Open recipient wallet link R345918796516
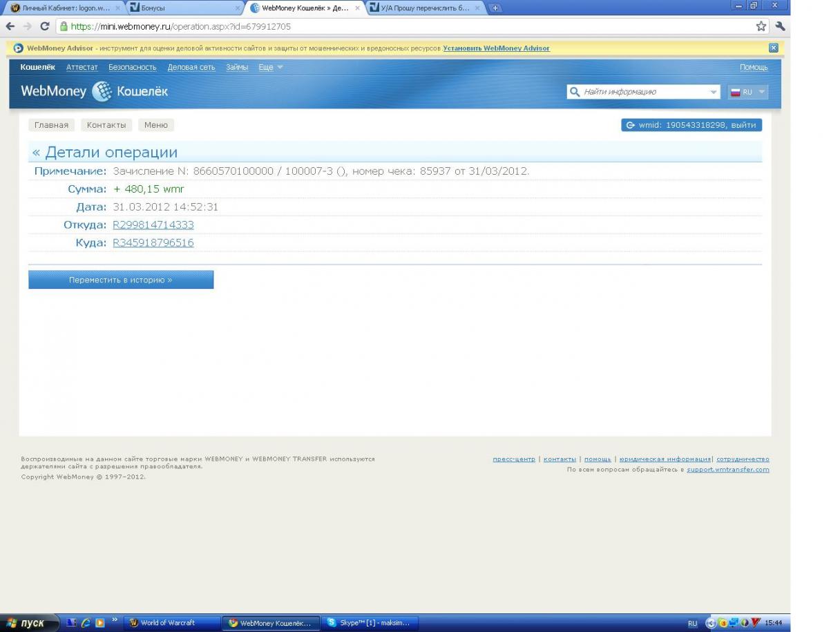The height and width of the screenshot is (632, 840). (x=153, y=242)
